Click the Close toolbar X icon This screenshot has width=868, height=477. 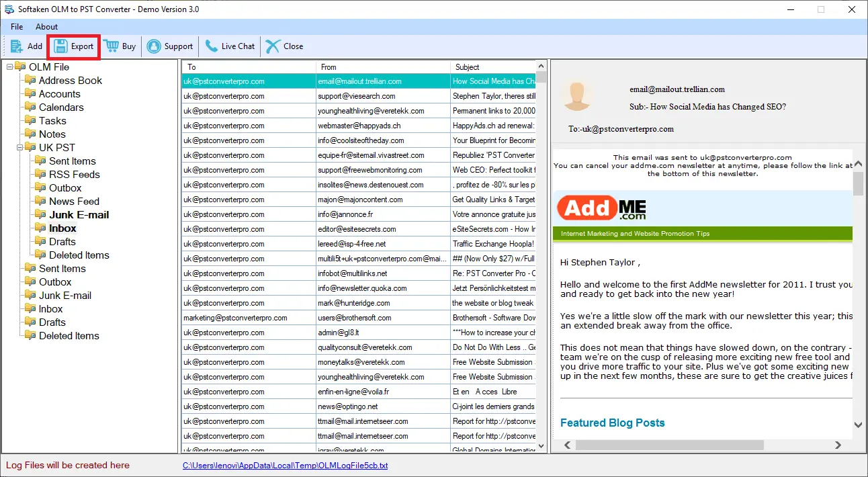(x=273, y=46)
